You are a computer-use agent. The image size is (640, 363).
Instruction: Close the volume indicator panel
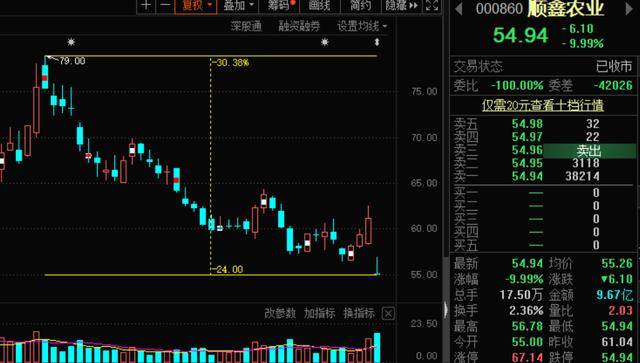(388, 314)
